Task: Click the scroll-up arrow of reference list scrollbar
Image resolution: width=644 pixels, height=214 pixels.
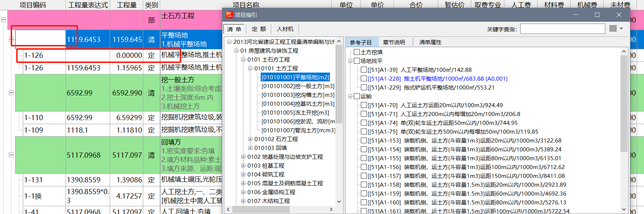Action: 624,52
